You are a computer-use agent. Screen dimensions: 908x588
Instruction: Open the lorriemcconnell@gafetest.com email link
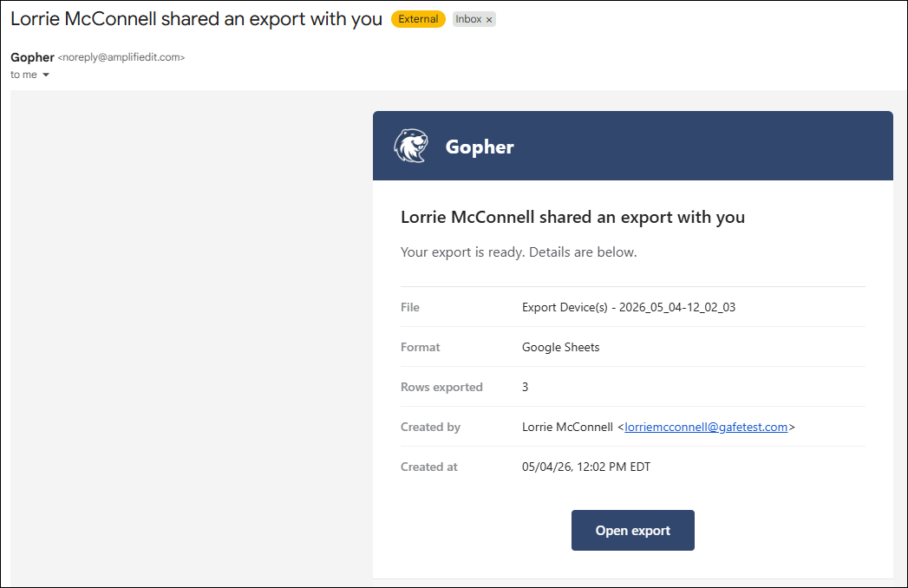click(706, 427)
